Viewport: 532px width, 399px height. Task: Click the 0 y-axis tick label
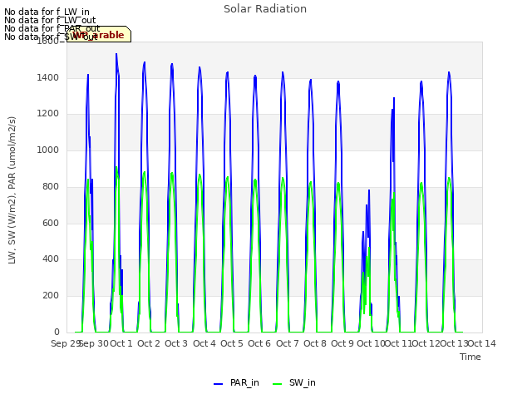tap(57, 332)
